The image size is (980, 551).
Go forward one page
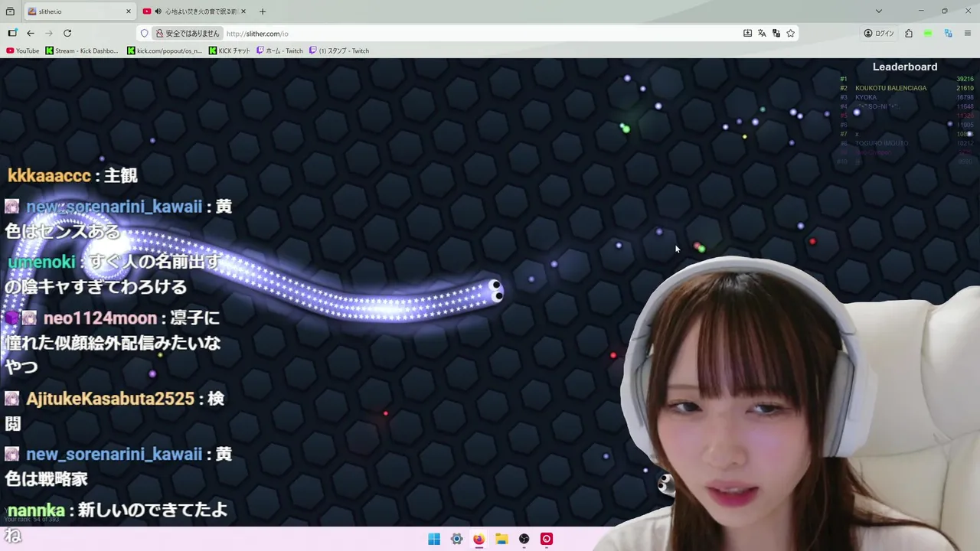[49, 34]
